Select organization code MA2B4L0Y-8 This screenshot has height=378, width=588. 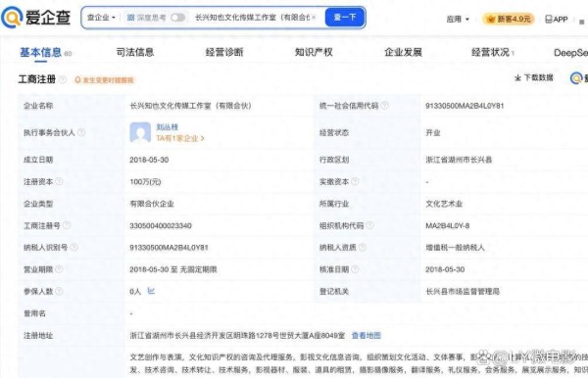point(448,225)
